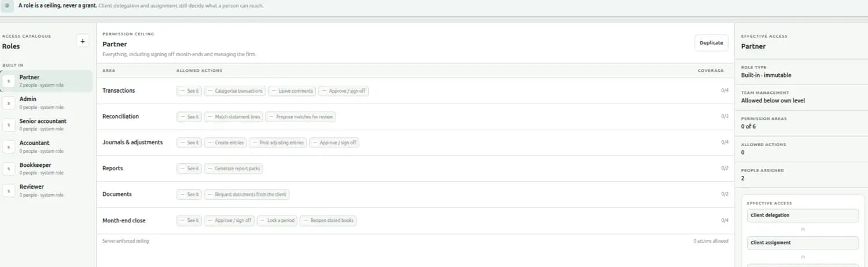This screenshot has width=868, height=267.
Task: Toggle See it for Journals & adjustments
Action: [x=189, y=142]
